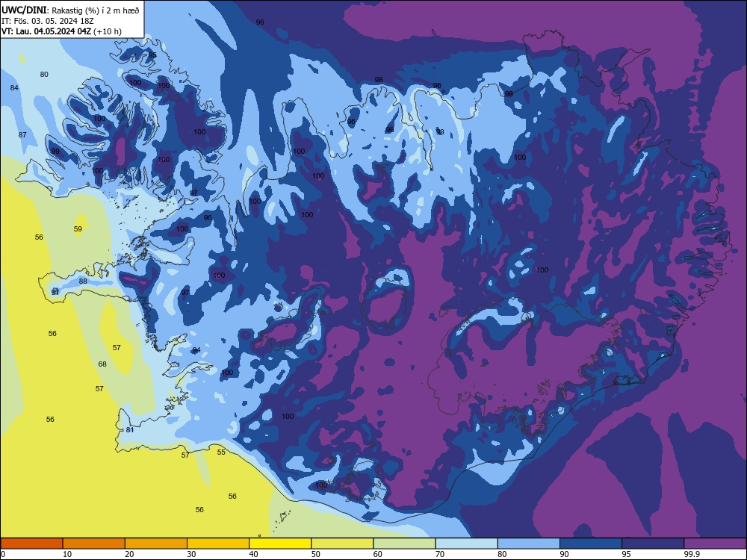Viewport: 747px width, 560px height.
Task: Click the purple above-99.9 legend swatch
Action: (715, 544)
